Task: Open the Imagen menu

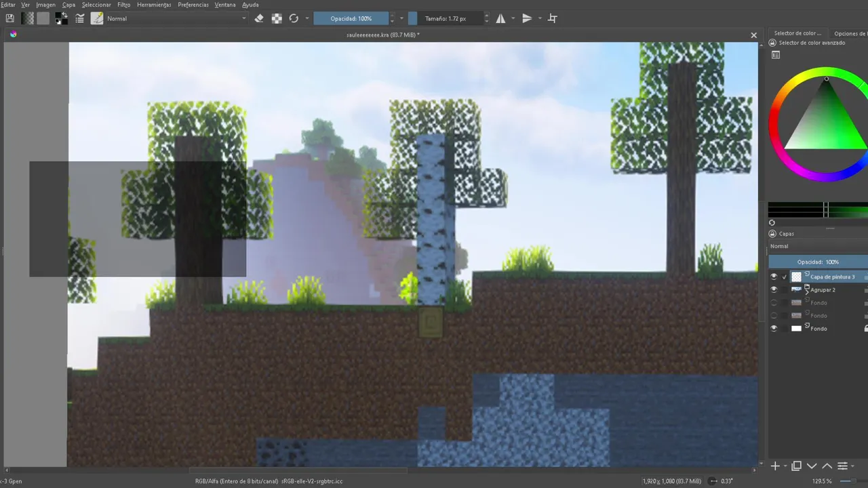Action: point(45,5)
